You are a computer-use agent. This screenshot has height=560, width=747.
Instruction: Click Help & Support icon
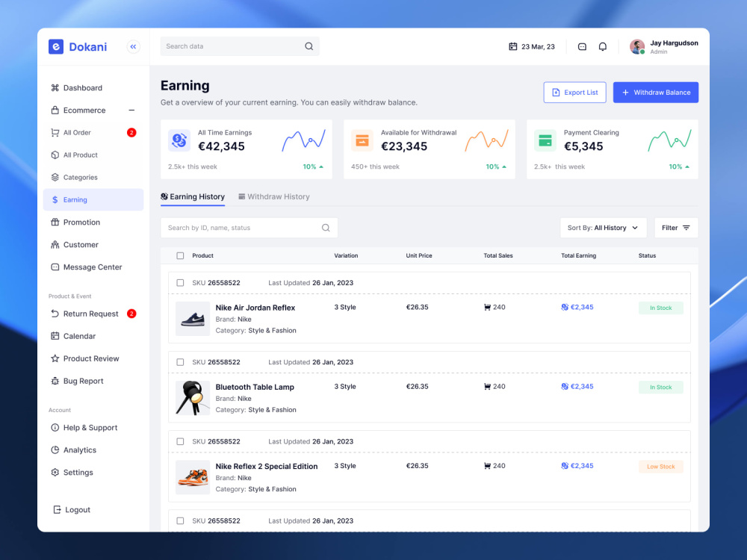[x=55, y=427]
